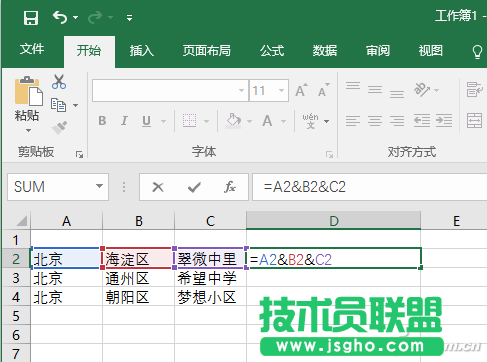Click the Enter checkmark formula button

[194, 187]
